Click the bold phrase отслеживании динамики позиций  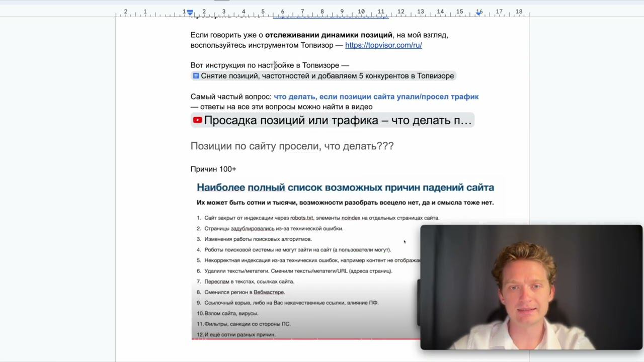[329, 35]
